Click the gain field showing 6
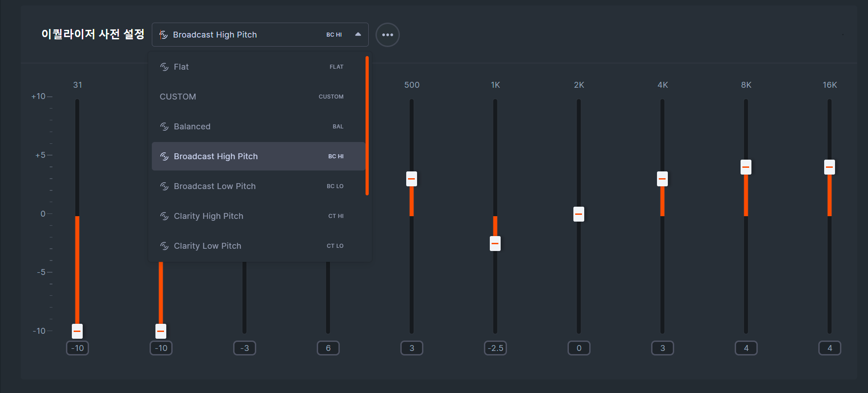 pyautogui.click(x=328, y=348)
